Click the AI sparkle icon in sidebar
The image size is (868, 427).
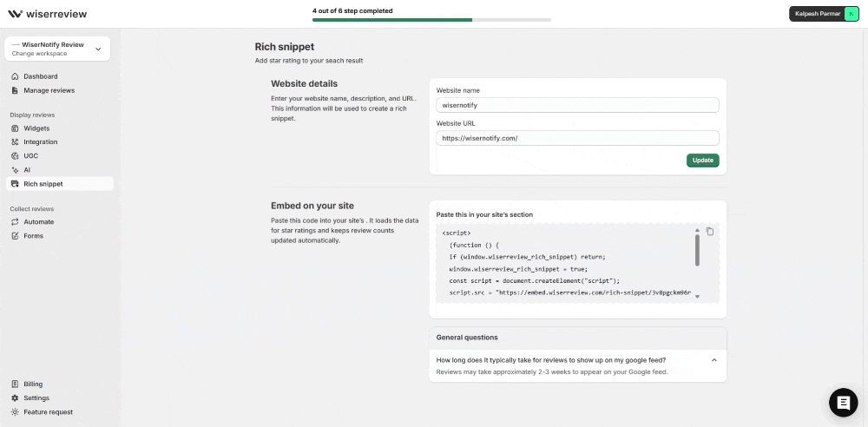[15, 170]
